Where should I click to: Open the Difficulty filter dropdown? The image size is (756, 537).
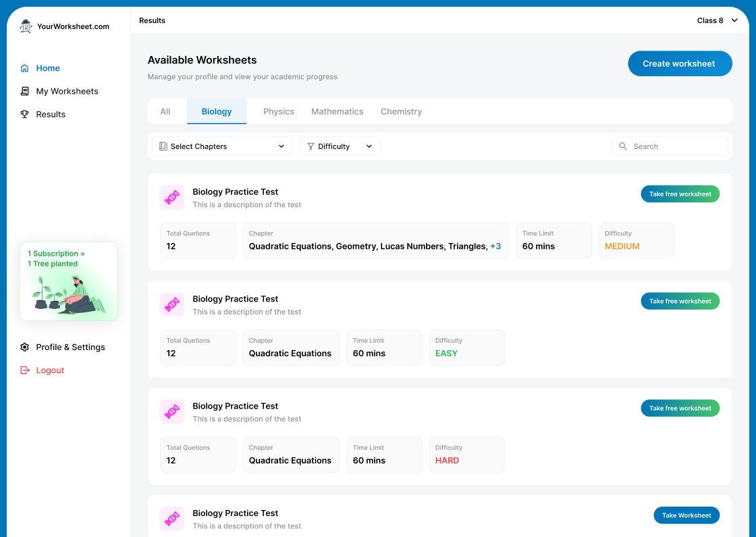(340, 146)
